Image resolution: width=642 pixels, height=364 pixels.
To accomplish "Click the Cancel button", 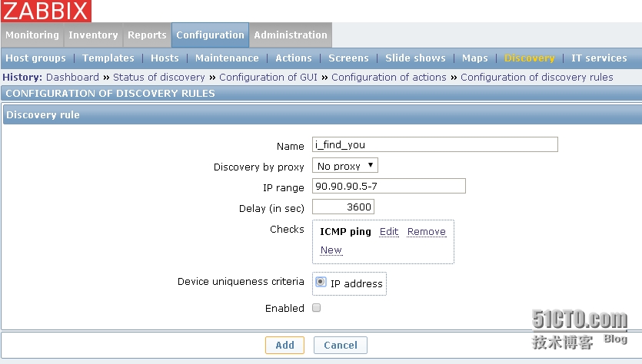I will [341, 346].
